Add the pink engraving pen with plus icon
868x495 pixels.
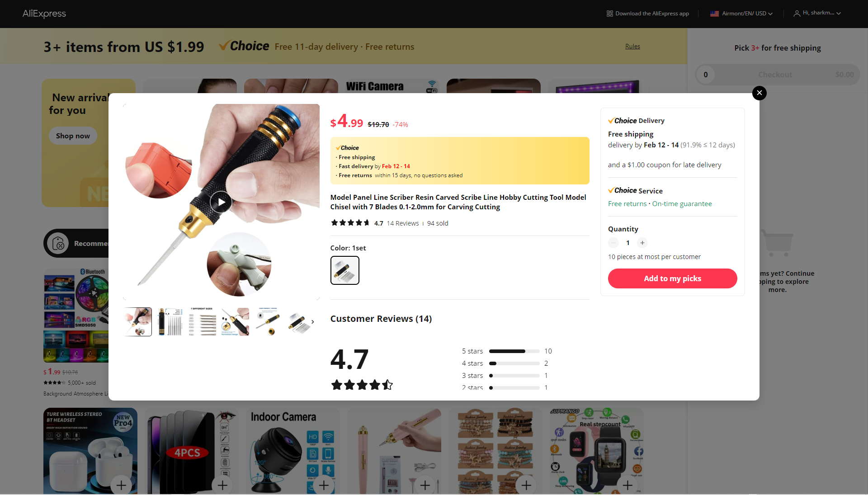coord(425,485)
